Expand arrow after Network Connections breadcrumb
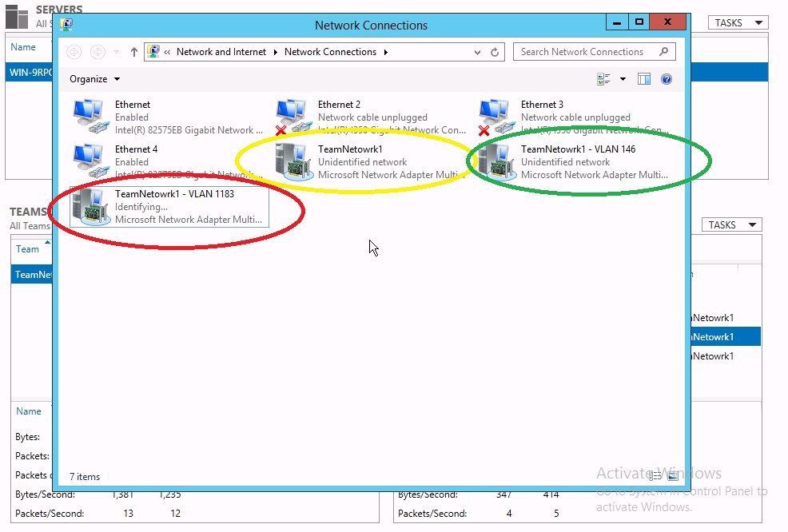Image resolution: width=788 pixels, height=532 pixels. pyautogui.click(x=386, y=52)
